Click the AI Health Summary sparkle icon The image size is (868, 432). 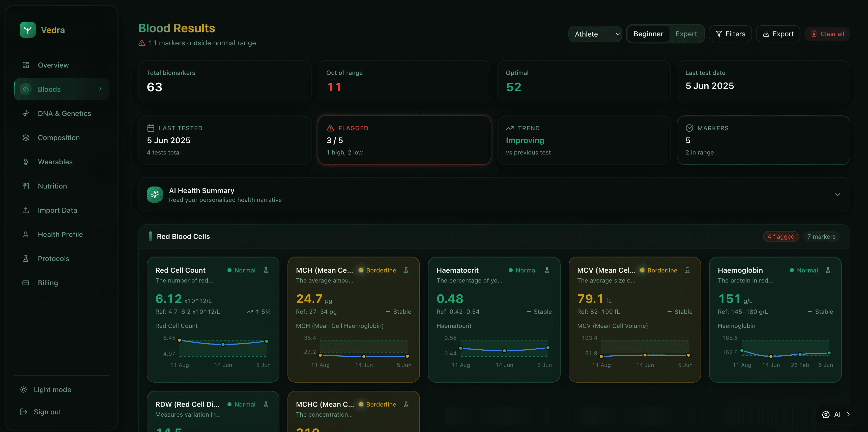[155, 195]
